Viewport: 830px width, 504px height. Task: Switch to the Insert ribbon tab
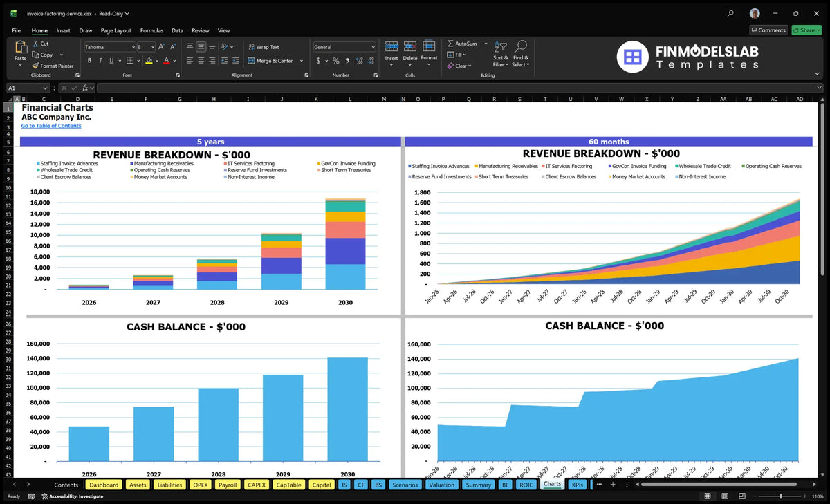63,30
